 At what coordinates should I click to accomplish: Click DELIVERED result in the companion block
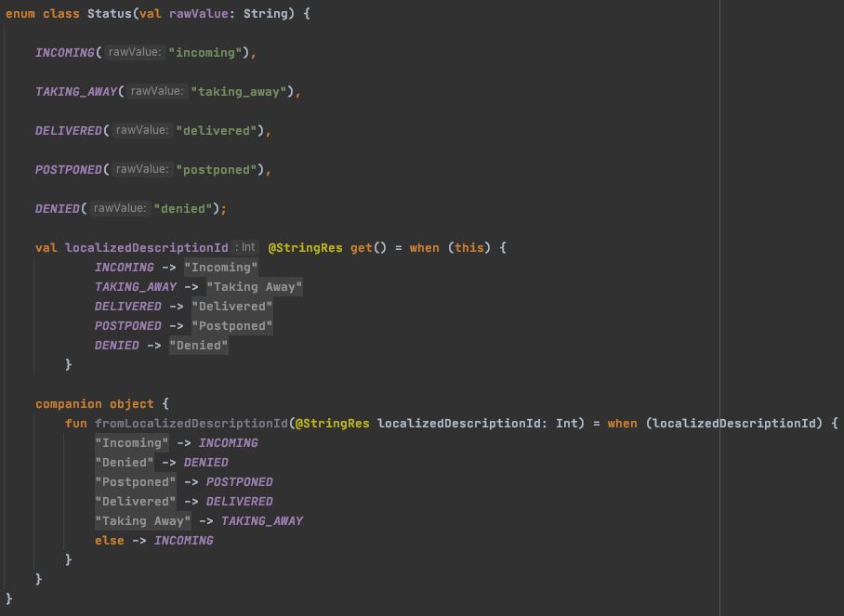click(x=240, y=502)
